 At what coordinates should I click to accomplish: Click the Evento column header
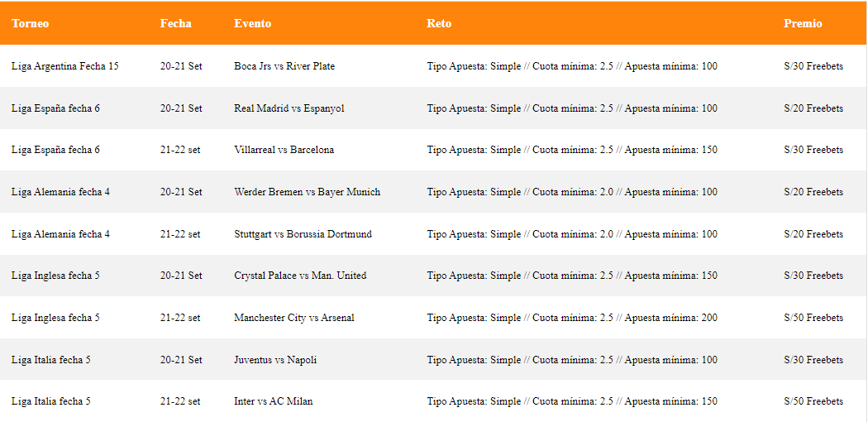click(x=252, y=23)
